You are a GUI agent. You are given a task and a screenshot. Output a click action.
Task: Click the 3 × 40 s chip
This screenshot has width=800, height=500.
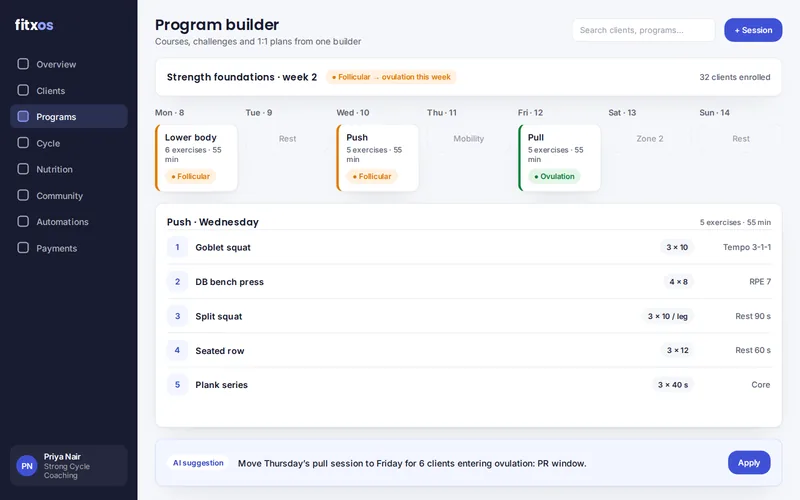click(673, 385)
